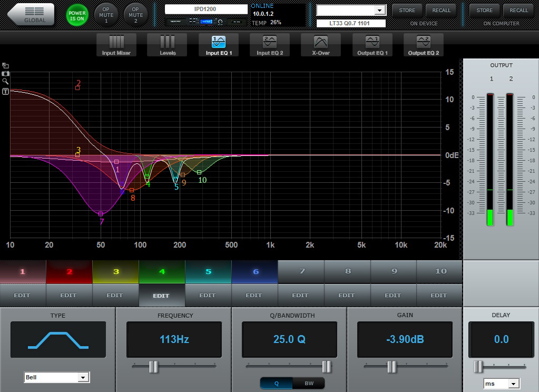Viewport: 539px width, 392px height.
Task: Enable EQ band 7
Action: point(301,272)
